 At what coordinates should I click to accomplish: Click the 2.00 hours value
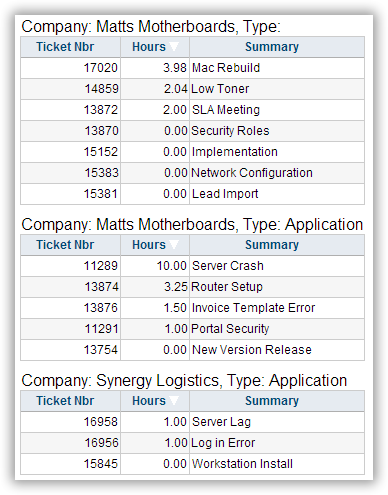[175, 110]
